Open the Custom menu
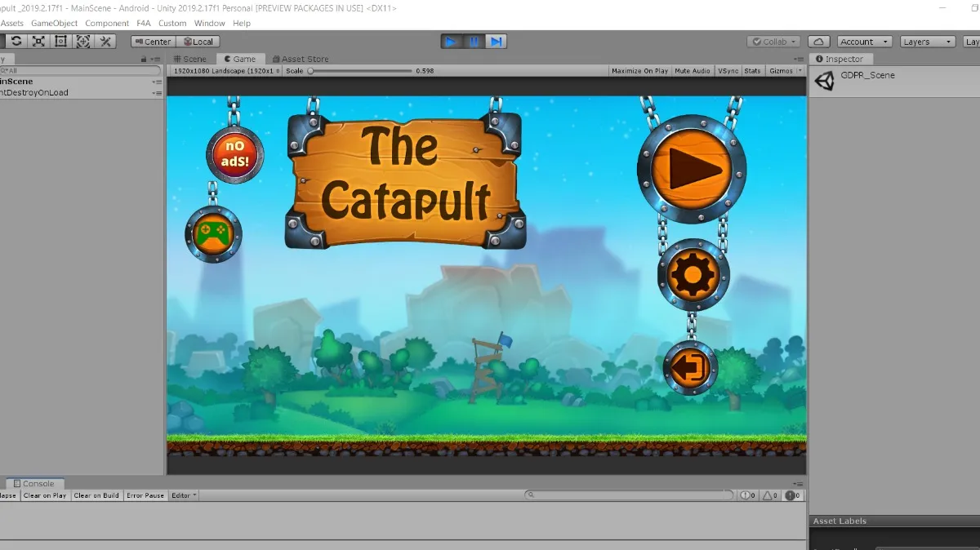 point(172,24)
